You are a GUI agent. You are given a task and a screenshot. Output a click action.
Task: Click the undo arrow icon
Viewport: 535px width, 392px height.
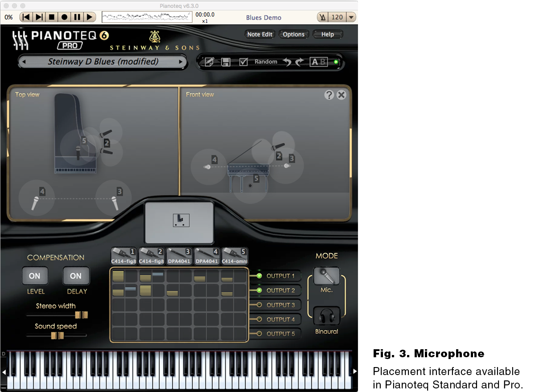pyautogui.click(x=286, y=62)
